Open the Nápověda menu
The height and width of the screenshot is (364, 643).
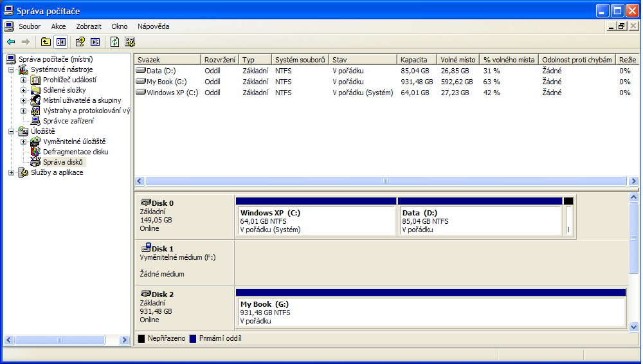[x=154, y=26]
